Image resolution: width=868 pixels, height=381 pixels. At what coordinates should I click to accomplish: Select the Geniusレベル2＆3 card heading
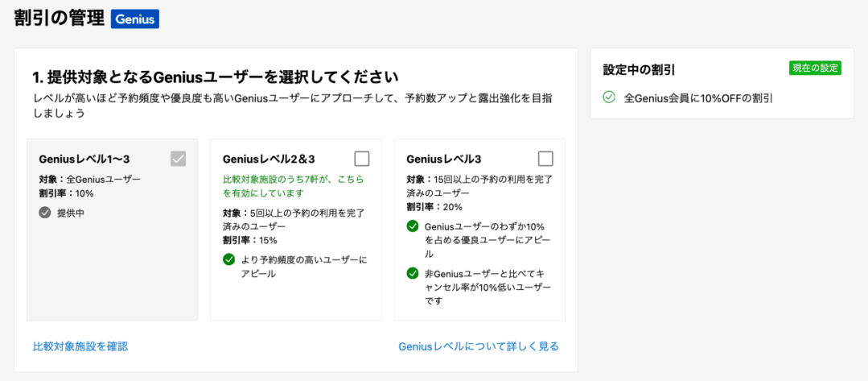269,159
